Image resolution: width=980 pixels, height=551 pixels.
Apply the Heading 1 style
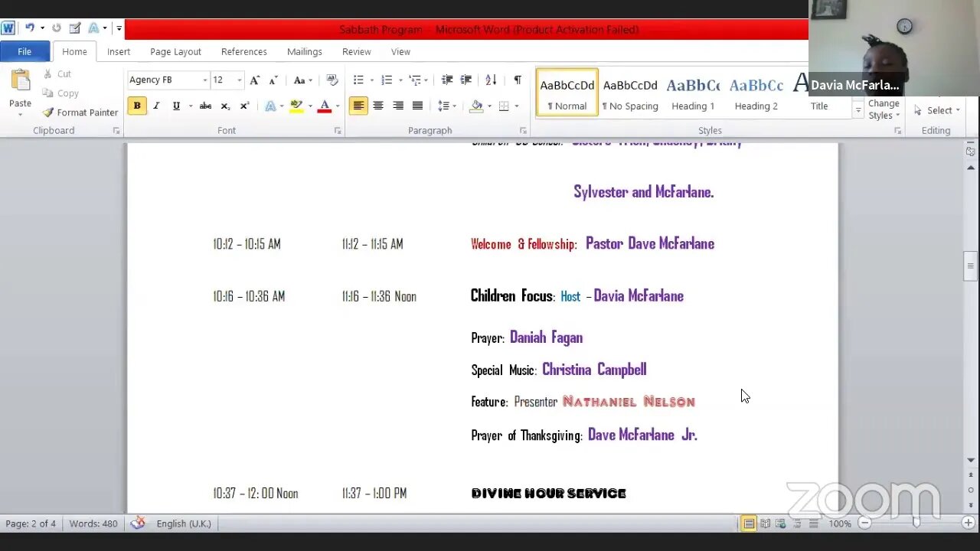click(x=693, y=93)
